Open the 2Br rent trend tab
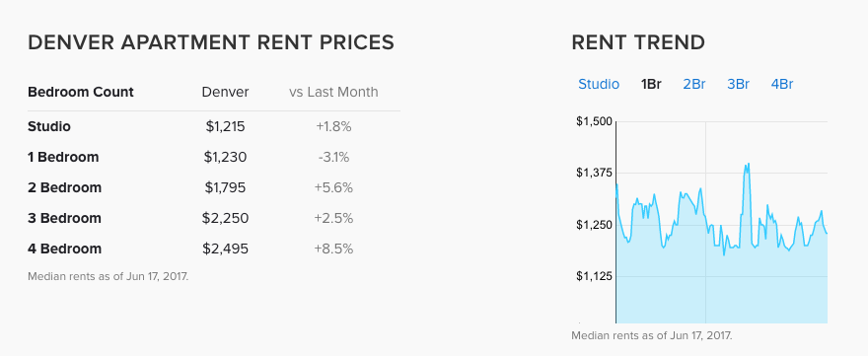868x356 pixels. (694, 84)
